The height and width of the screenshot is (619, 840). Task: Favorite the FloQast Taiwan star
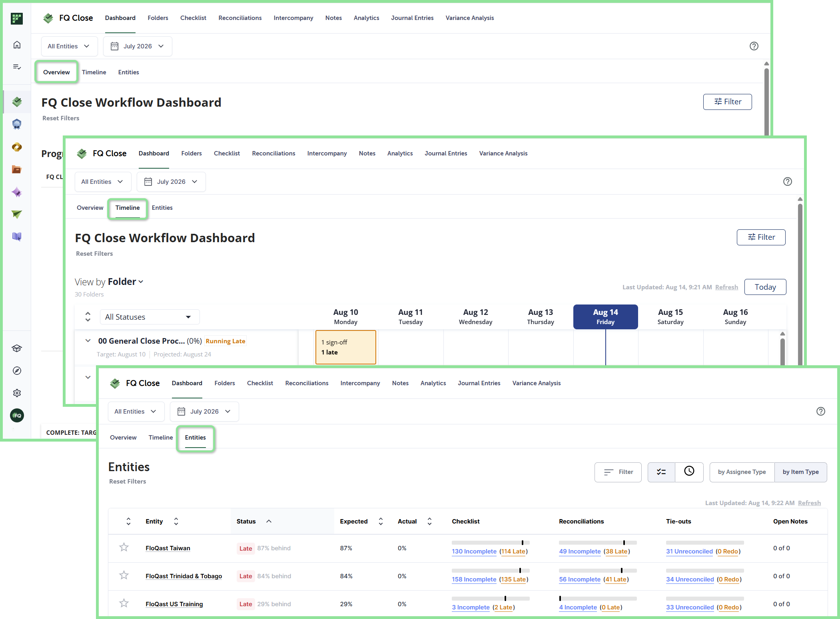[124, 547]
